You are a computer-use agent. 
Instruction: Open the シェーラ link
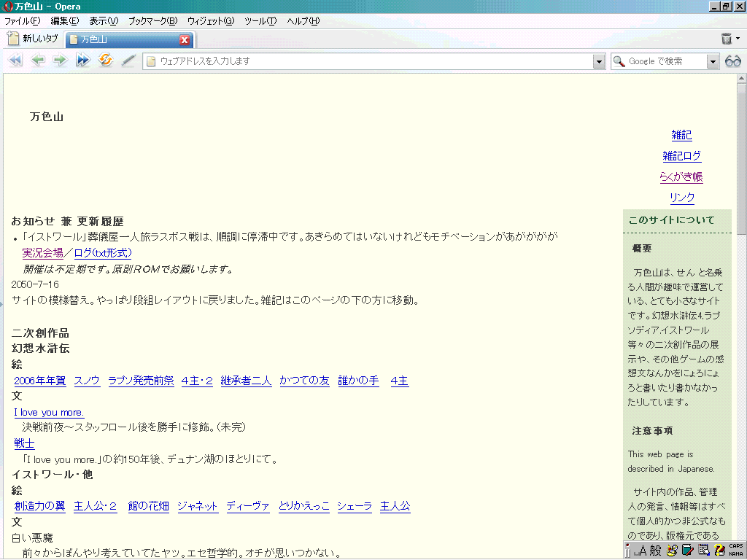coord(355,506)
